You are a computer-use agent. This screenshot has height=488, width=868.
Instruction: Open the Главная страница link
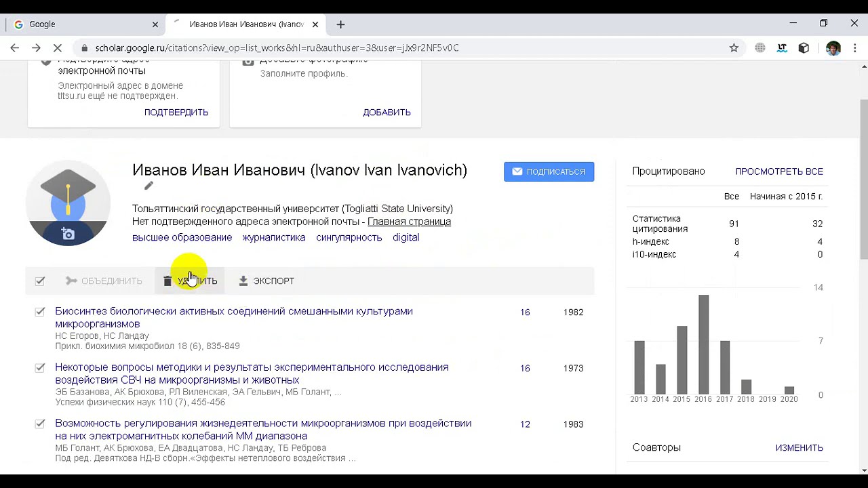pyautogui.click(x=409, y=222)
